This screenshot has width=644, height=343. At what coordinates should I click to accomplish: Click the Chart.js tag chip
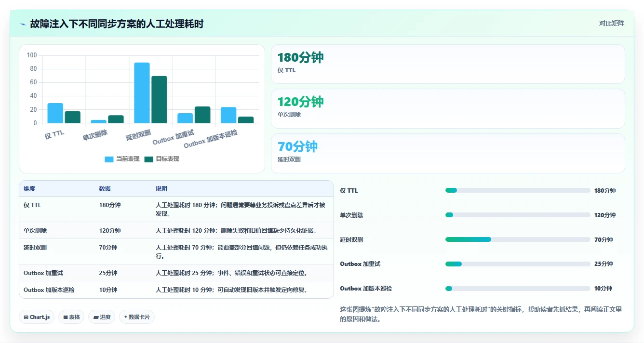point(37,317)
